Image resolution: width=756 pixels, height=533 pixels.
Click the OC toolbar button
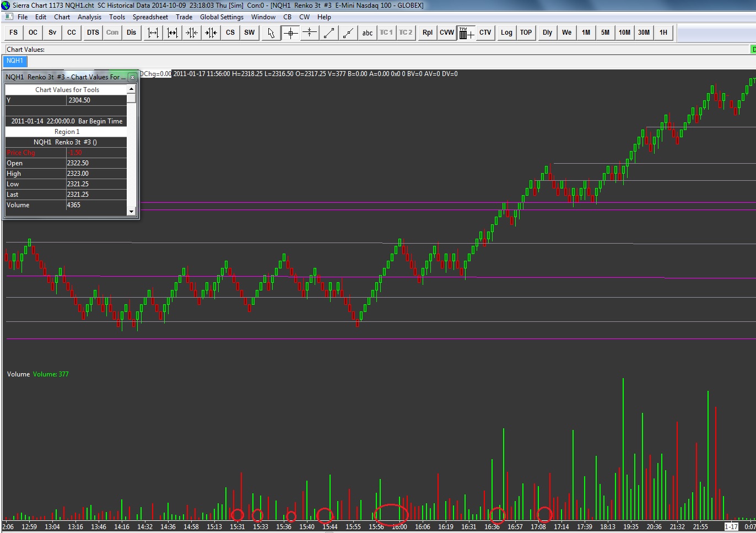pos(33,33)
